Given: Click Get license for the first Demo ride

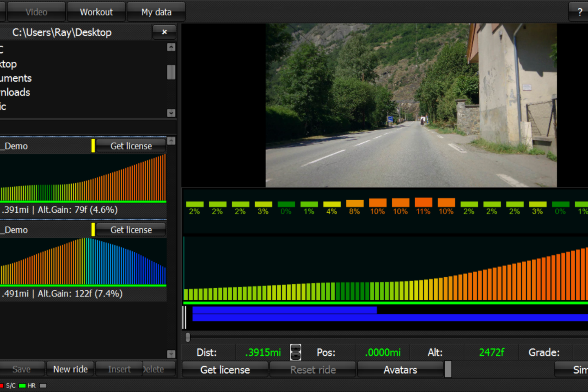Looking at the screenshot, I should (x=131, y=146).
